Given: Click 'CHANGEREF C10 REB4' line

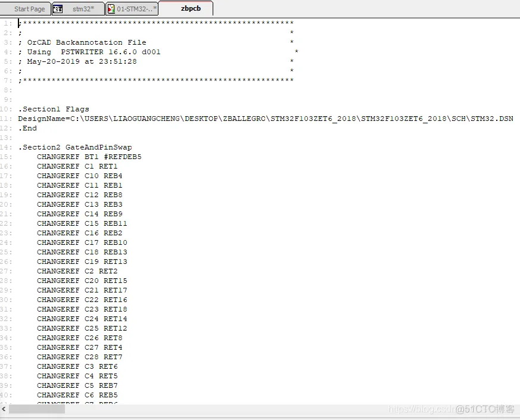Looking at the screenshot, I should tap(80, 176).
